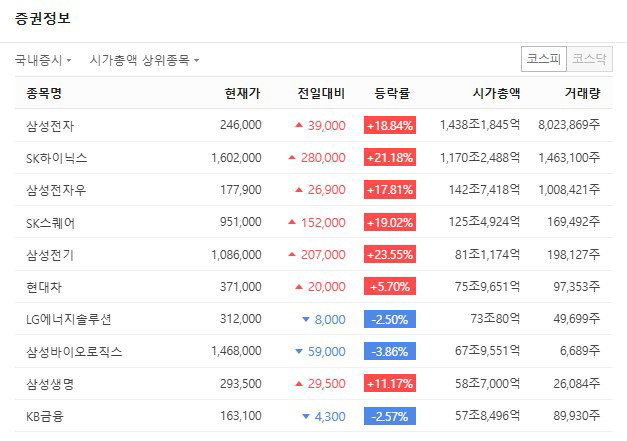Open the KB금융 stock link
This screenshot has width=627, height=441.
pyautogui.click(x=45, y=416)
